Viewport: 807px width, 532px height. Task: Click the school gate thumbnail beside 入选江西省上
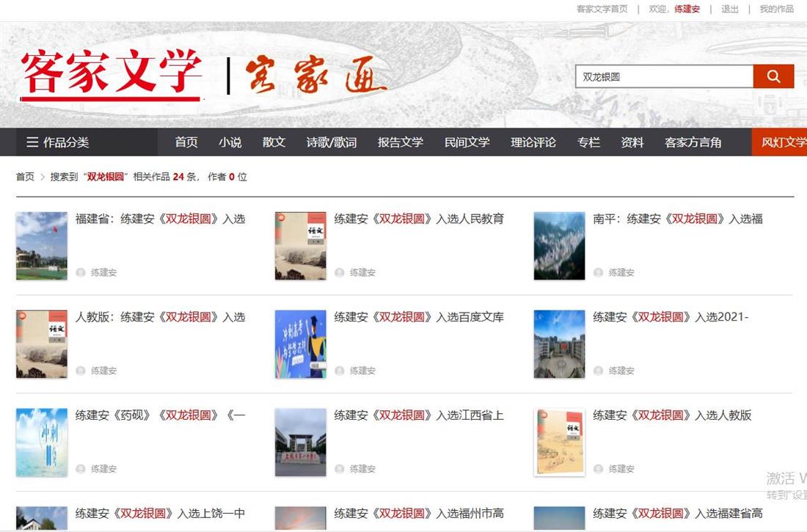[x=301, y=442]
